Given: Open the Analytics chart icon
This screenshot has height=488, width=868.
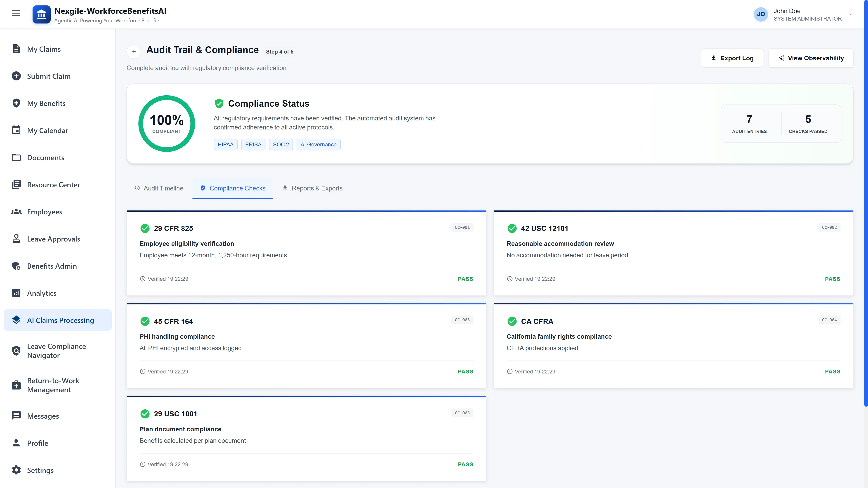Looking at the screenshot, I should 16,293.
